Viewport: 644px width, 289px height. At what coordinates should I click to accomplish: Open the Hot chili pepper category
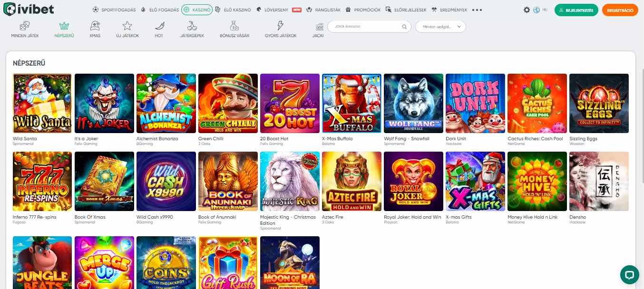pyautogui.click(x=159, y=29)
